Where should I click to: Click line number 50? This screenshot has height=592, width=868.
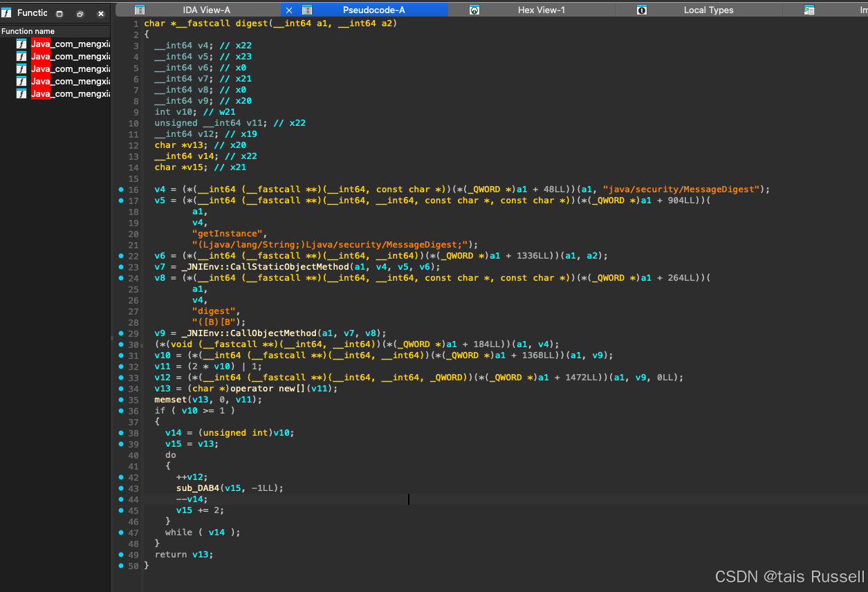tap(133, 566)
